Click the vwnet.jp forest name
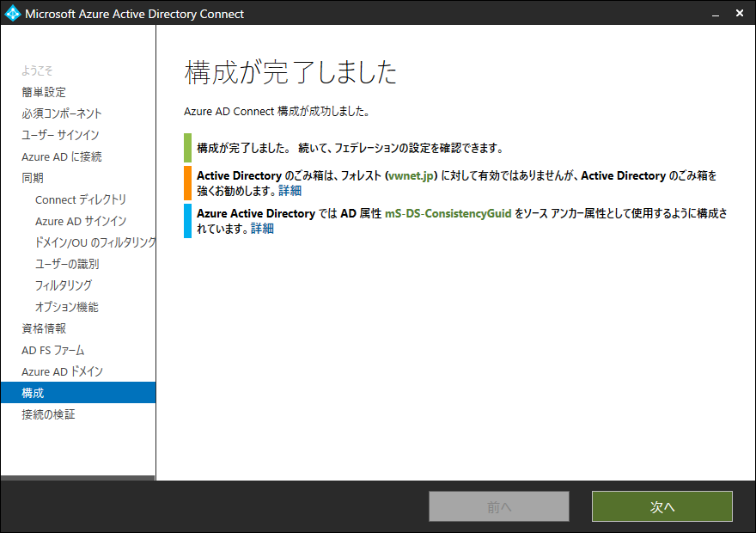 [x=411, y=176]
